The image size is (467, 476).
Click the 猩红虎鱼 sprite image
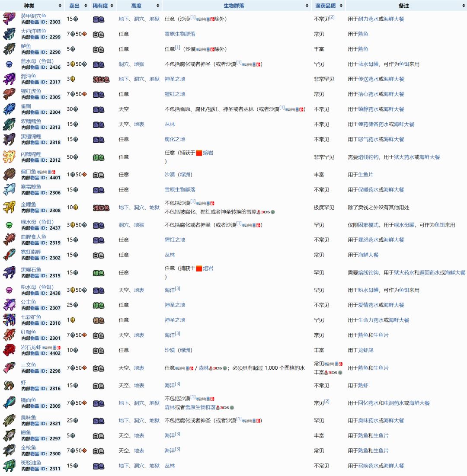pos(9,94)
